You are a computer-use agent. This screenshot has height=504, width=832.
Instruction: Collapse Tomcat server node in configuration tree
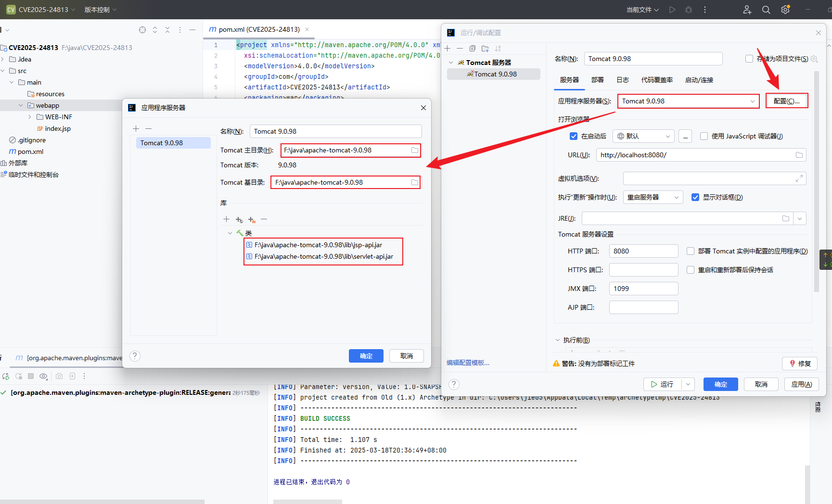(x=451, y=63)
